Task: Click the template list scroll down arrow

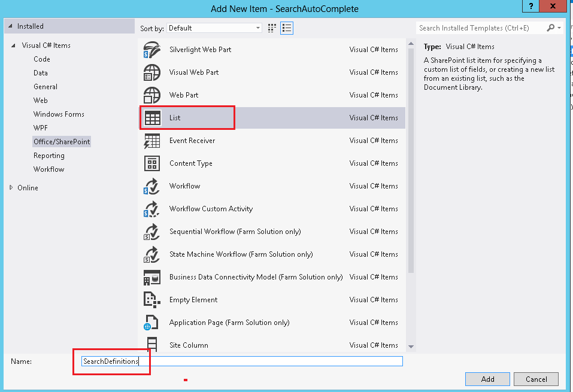Action: point(411,347)
